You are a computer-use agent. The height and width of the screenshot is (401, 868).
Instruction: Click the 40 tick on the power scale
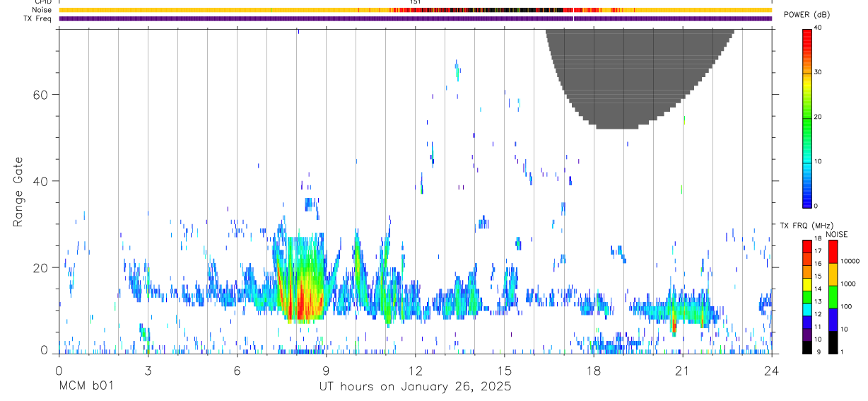pyautogui.click(x=818, y=28)
